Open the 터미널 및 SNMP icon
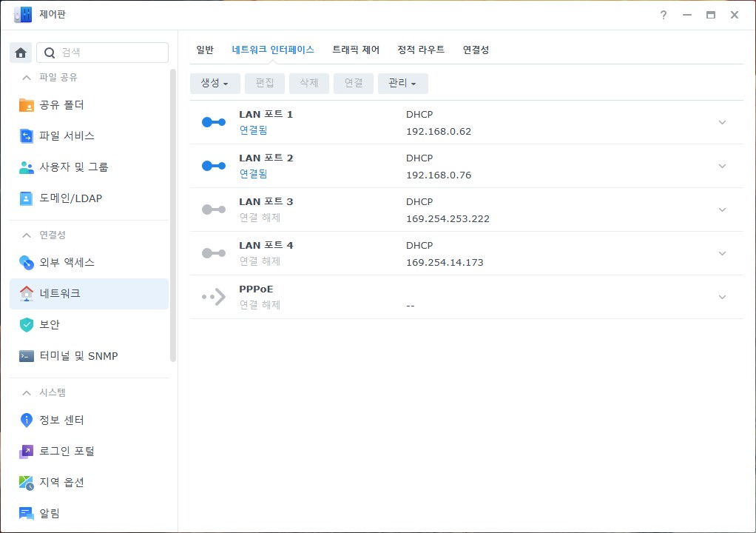 (x=26, y=356)
